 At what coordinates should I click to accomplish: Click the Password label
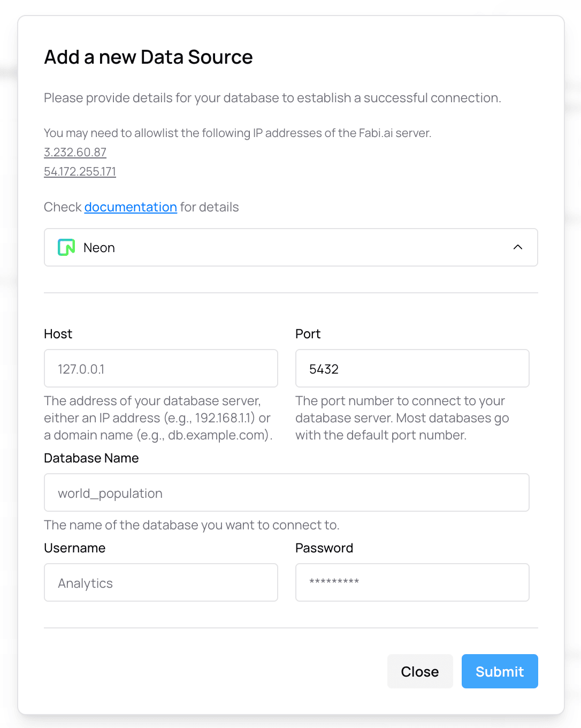324,548
